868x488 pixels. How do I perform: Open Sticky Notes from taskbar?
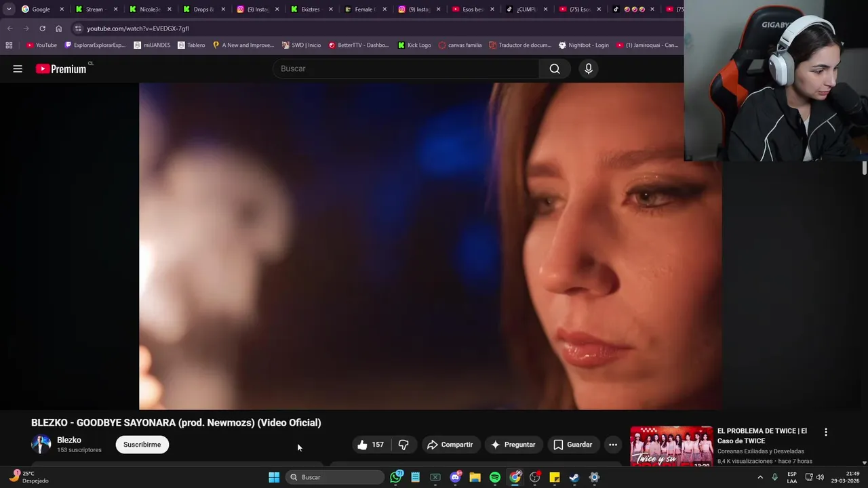coord(555,477)
